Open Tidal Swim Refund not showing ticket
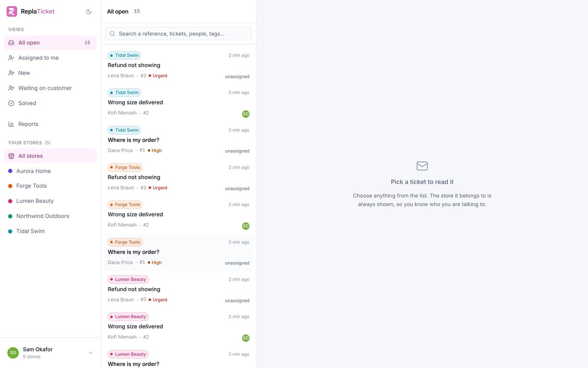The image size is (588, 368). tap(179, 66)
